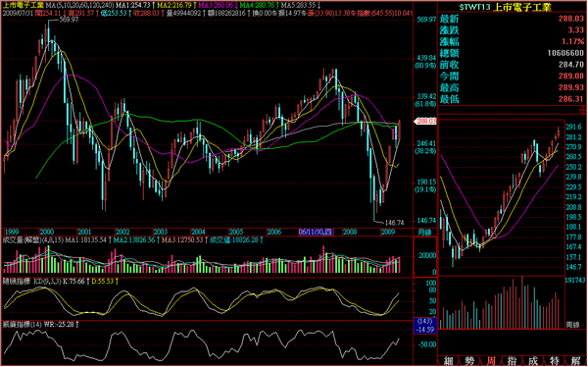Click the 月線 monthly period label

coord(424,233)
